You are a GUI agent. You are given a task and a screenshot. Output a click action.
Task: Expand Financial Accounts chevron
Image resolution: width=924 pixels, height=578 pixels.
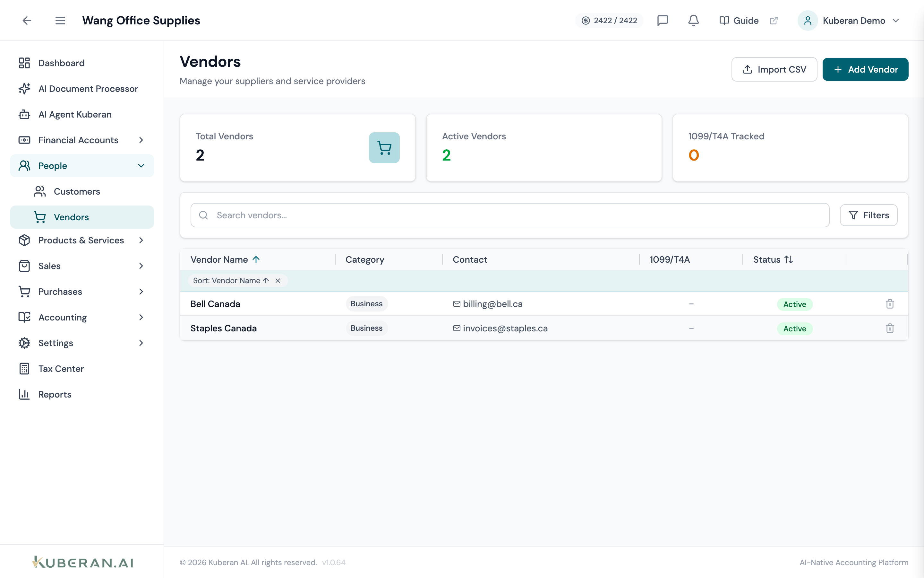point(141,140)
